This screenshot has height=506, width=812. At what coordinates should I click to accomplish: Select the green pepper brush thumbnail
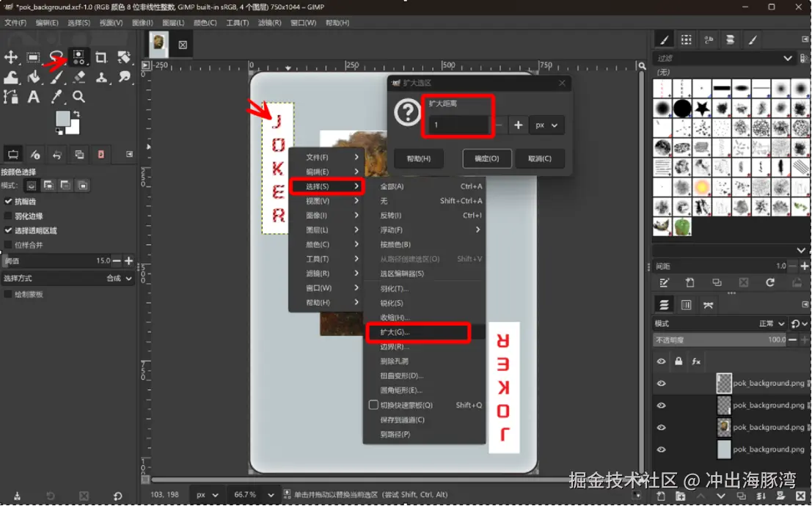[x=683, y=227]
